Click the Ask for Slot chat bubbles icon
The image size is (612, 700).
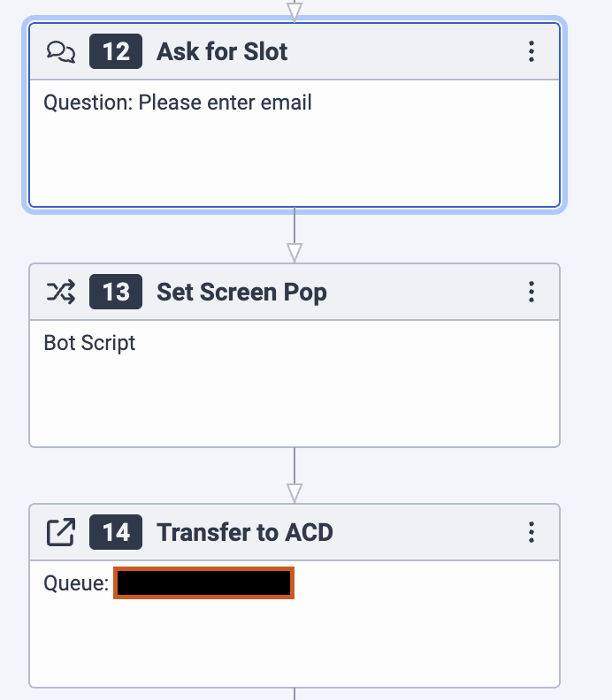tap(61, 52)
